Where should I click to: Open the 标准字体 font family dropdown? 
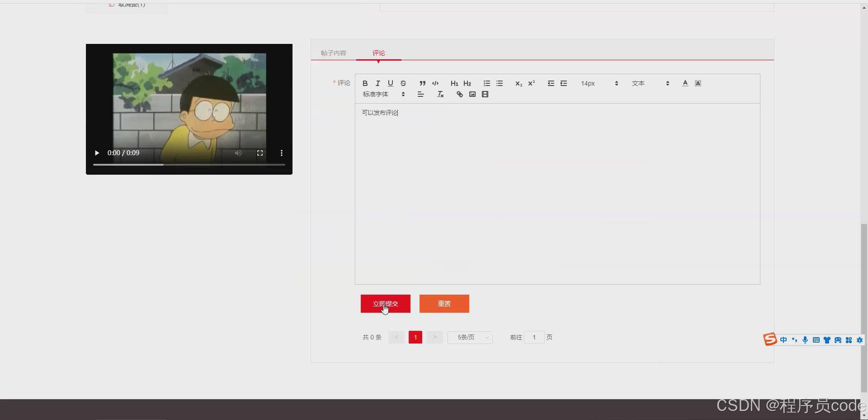[x=384, y=94]
